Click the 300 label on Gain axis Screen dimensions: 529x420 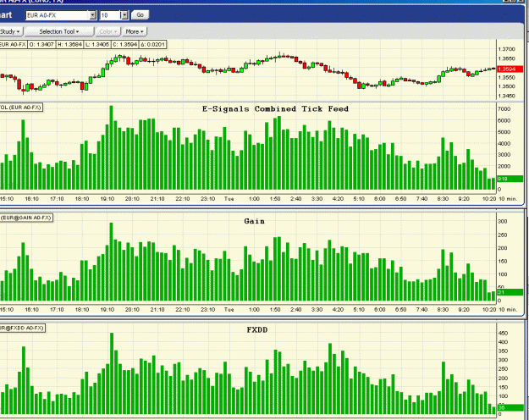[x=503, y=222]
